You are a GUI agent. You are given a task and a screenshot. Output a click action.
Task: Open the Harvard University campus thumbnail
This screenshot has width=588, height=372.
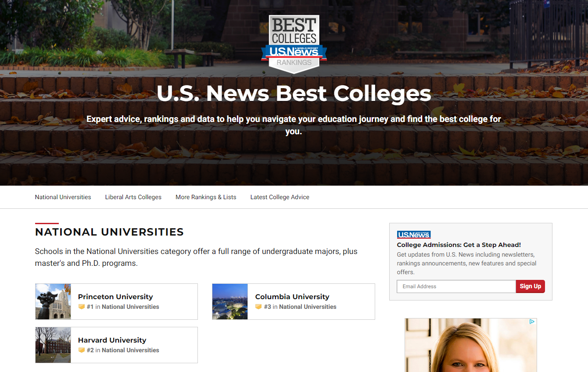53,345
